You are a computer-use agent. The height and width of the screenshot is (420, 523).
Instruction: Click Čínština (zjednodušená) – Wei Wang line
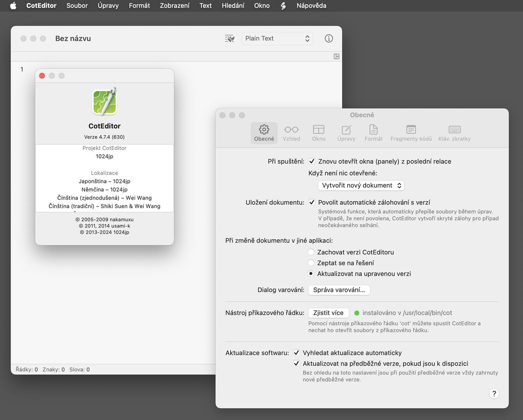tap(105, 198)
